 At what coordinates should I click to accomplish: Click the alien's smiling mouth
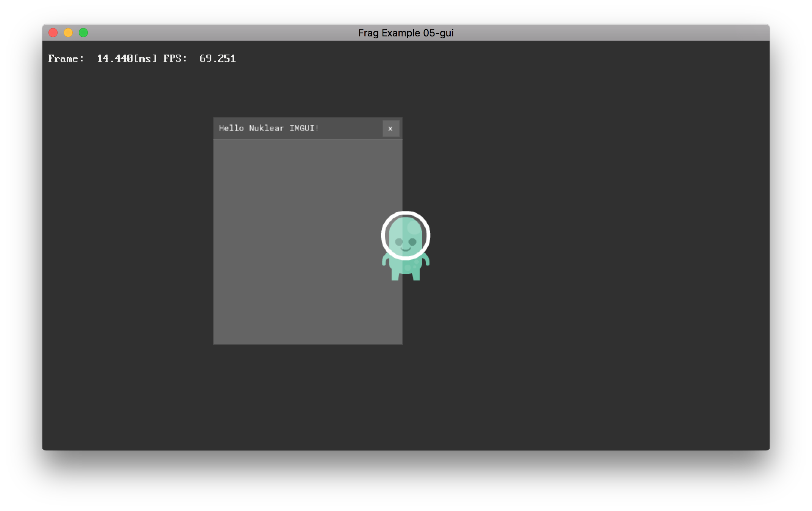[406, 249]
